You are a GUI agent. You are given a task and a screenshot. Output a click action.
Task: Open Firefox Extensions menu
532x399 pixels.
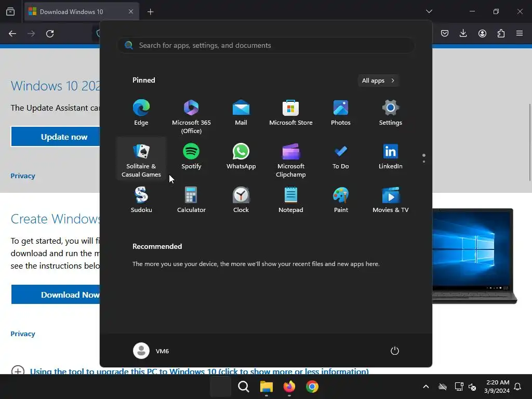[x=501, y=33]
